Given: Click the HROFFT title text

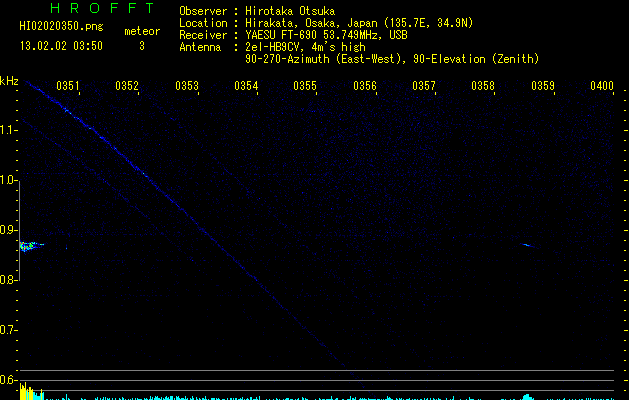Looking at the screenshot, I should [x=103, y=8].
